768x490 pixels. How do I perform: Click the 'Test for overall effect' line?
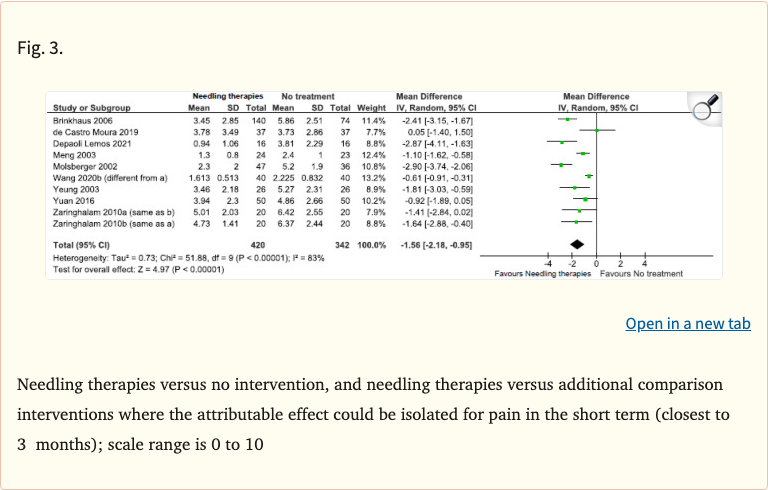(137, 268)
